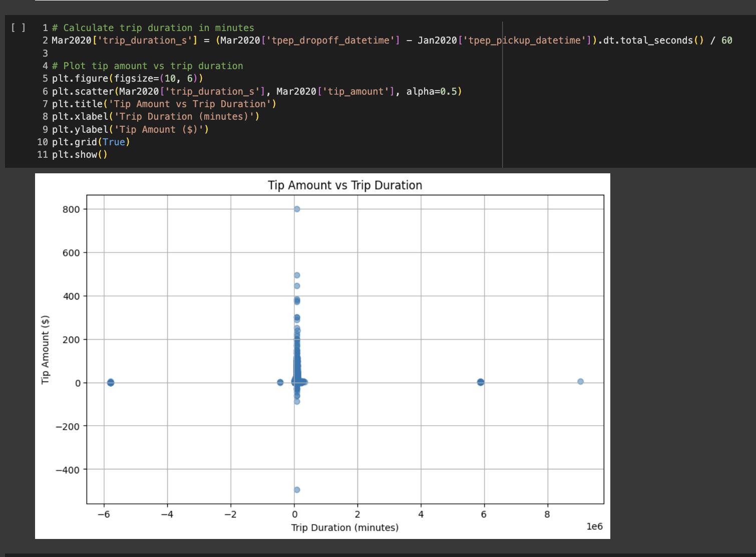
Task: Place cursor in 'trip_duration_s' assignment line
Action: coord(392,41)
